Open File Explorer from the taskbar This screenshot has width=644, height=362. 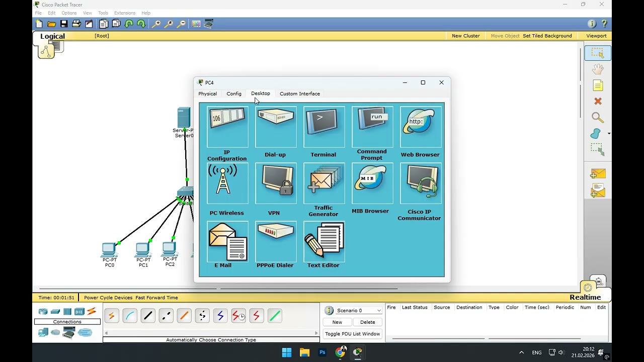pyautogui.click(x=304, y=352)
